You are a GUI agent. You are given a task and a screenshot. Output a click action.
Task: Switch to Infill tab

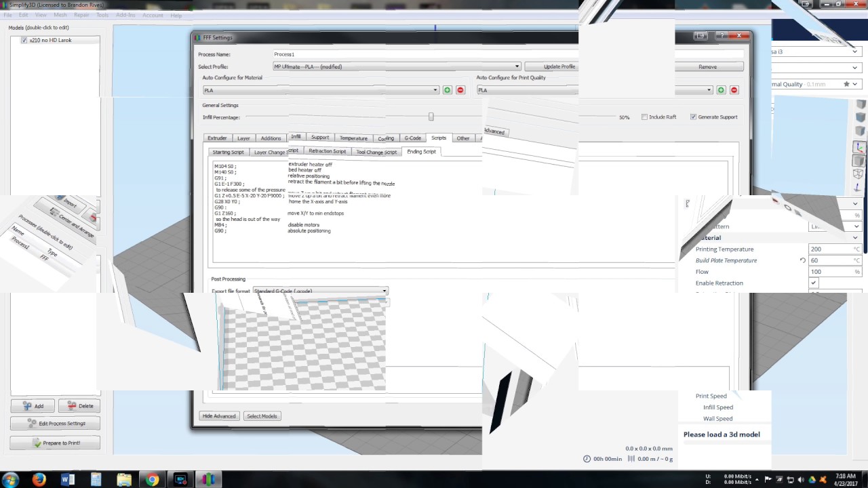(x=296, y=137)
